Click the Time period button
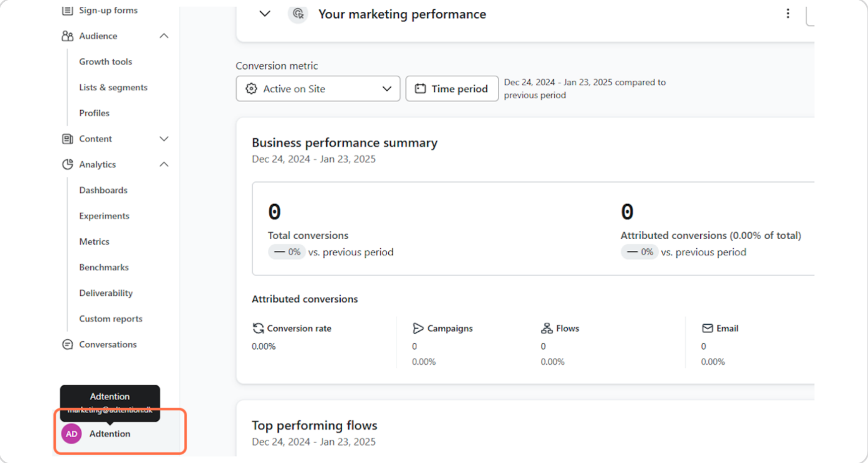 [x=452, y=89]
